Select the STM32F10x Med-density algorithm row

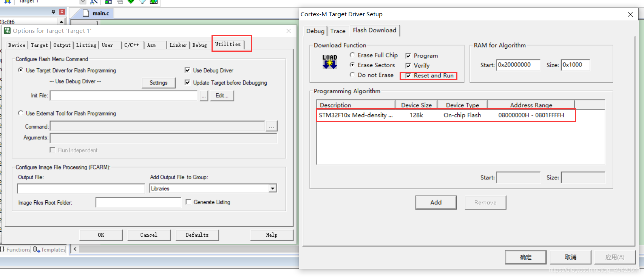[x=445, y=115]
